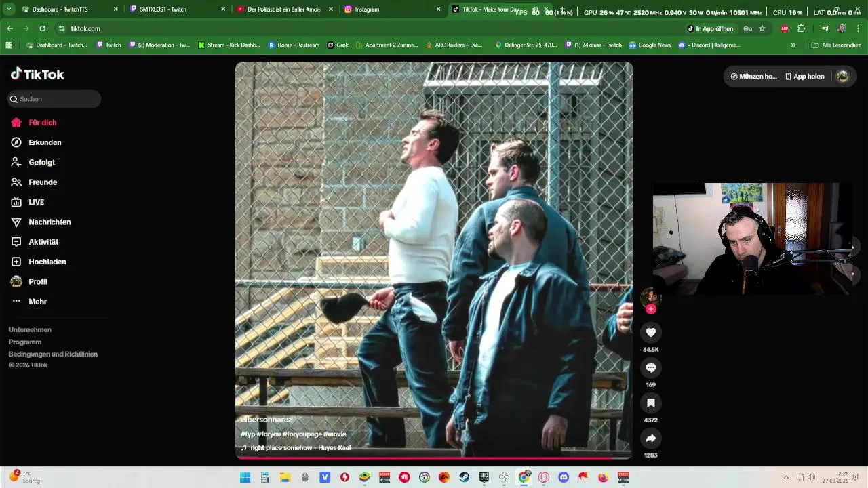This screenshot has height=488, width=868.
Task: Reload the TikTok page
Action: pyautogui.click(x=43, y=28)
